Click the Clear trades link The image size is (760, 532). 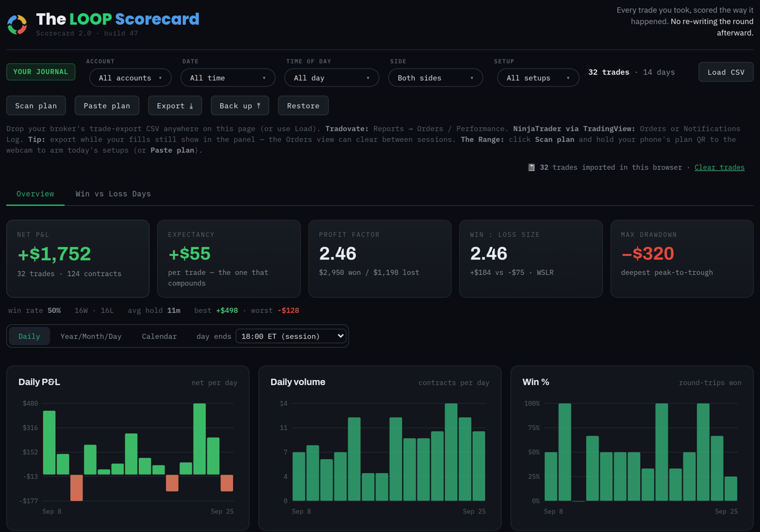click(719, 167)
